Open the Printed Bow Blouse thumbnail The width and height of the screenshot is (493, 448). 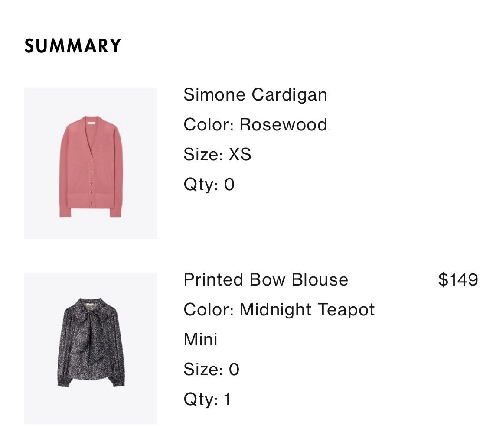91,348
